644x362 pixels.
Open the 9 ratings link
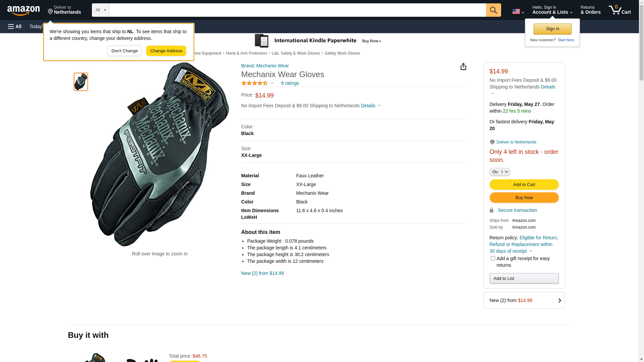click(290, 83)
